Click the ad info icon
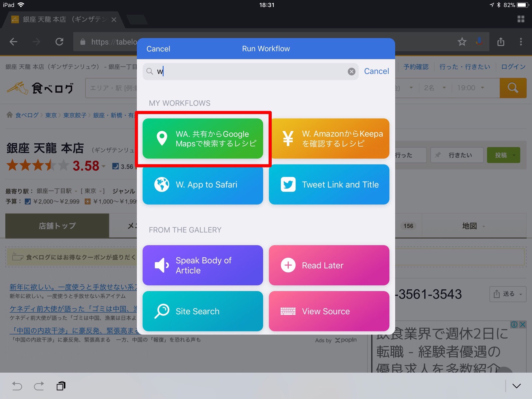The width and height of the screenshot is (532, 399). 514,325
